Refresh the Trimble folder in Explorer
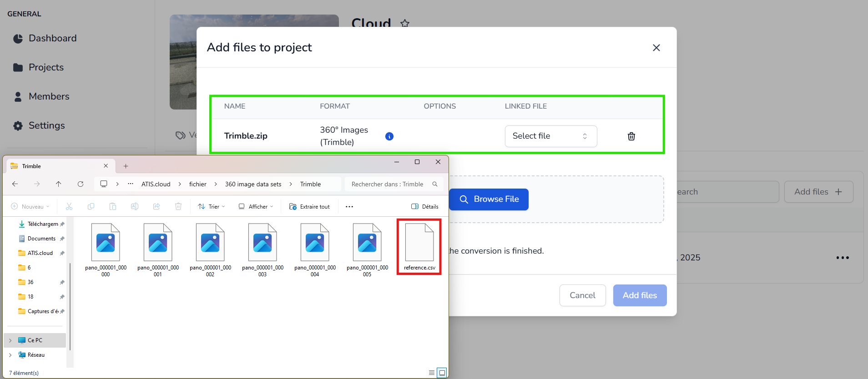 coord(81,184)
